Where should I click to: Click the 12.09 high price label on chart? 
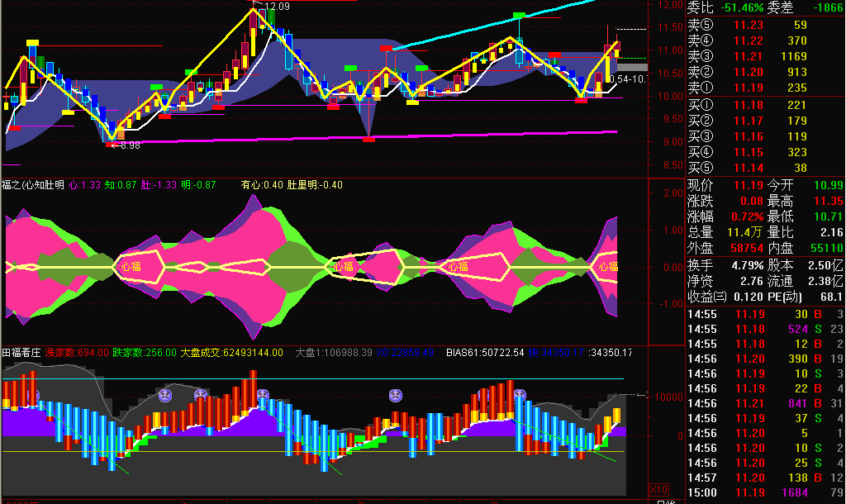pos(278,7)
